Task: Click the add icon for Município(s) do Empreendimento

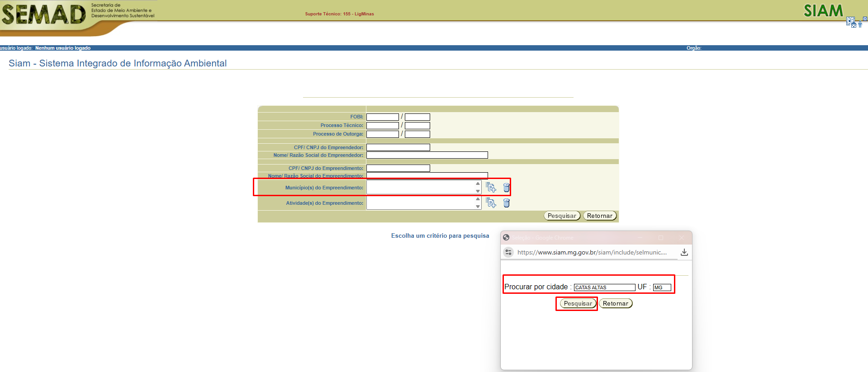Action: 491,187
